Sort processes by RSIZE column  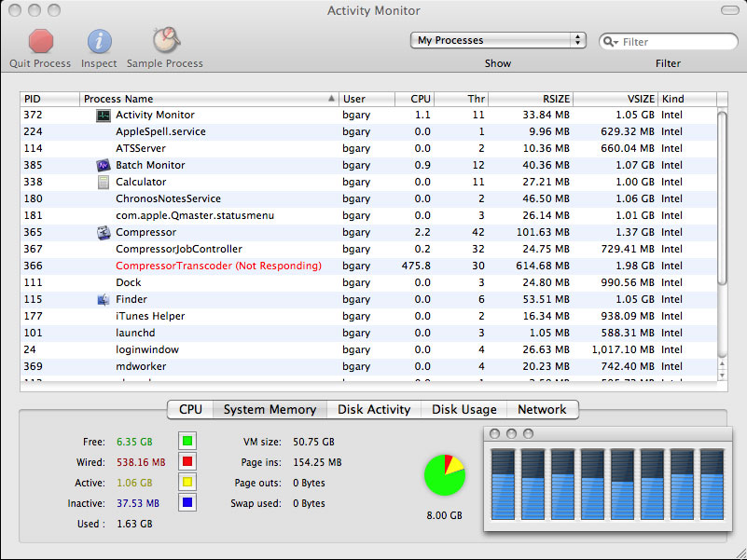coord(531,99)
